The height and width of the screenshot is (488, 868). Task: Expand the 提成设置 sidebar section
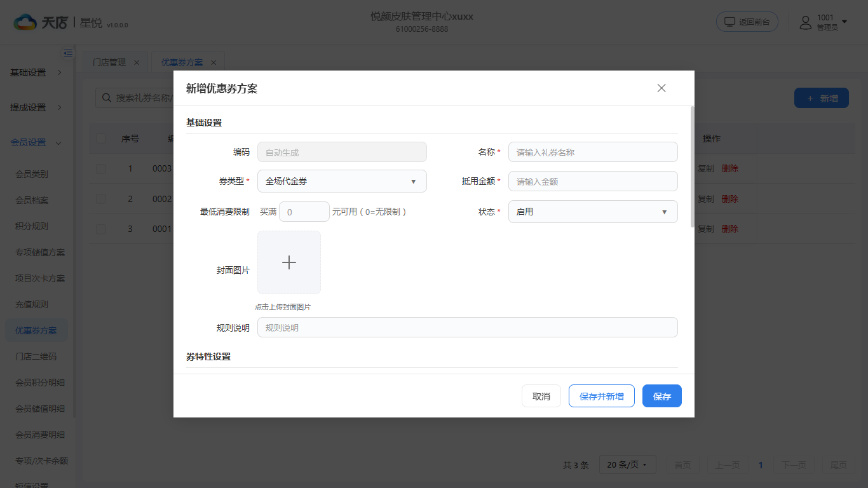[37, 107]
